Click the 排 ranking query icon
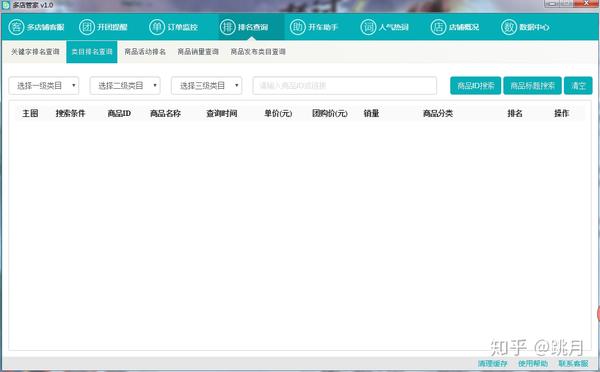Screen dimensions: 600x372 pyautogui.click(x=228, y=27)
